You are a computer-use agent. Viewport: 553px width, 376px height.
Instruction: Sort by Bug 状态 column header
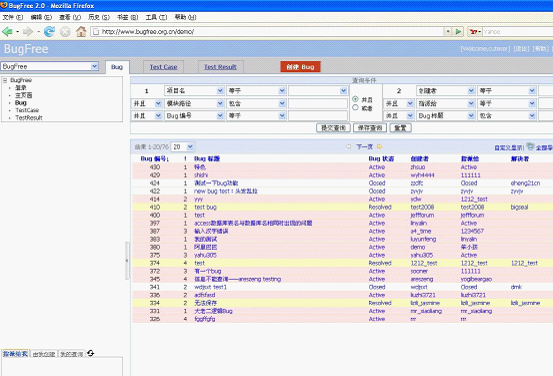[x=381, y=159]
